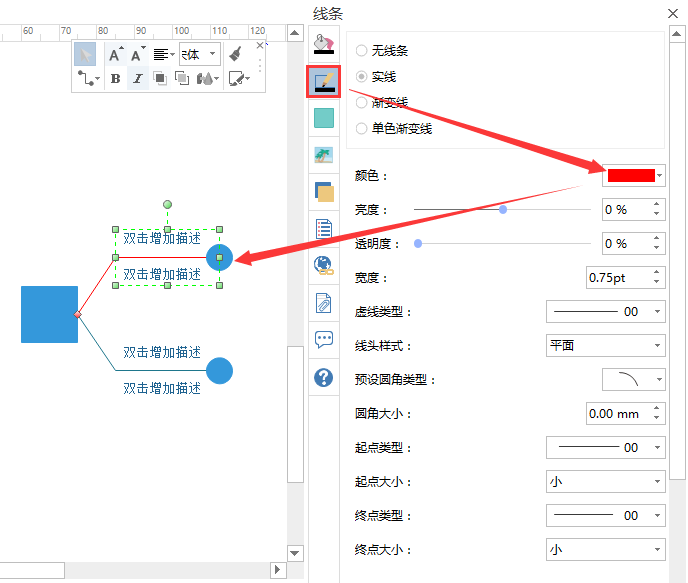Increase the 亮度 percentage value
This screenshot has height=583, width=688.
pos(656,204)
